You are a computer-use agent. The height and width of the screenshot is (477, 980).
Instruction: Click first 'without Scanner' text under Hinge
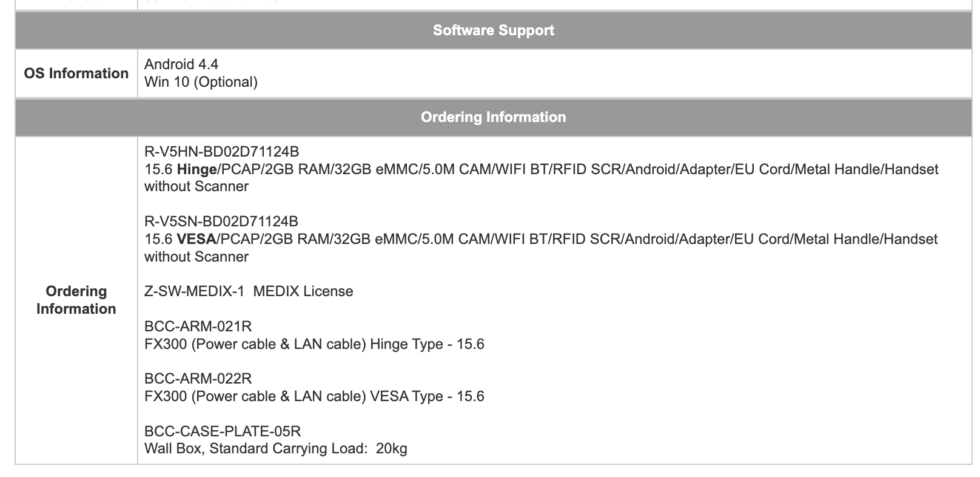[x=196, y=187]
